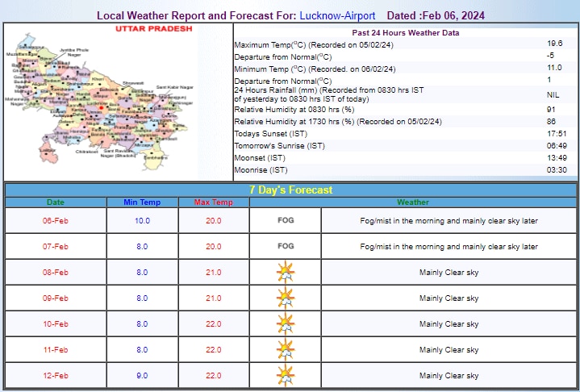Select the UTTAR PRADESH map title
Viewport: 580px width, 392px height.
tap(154, 29)
